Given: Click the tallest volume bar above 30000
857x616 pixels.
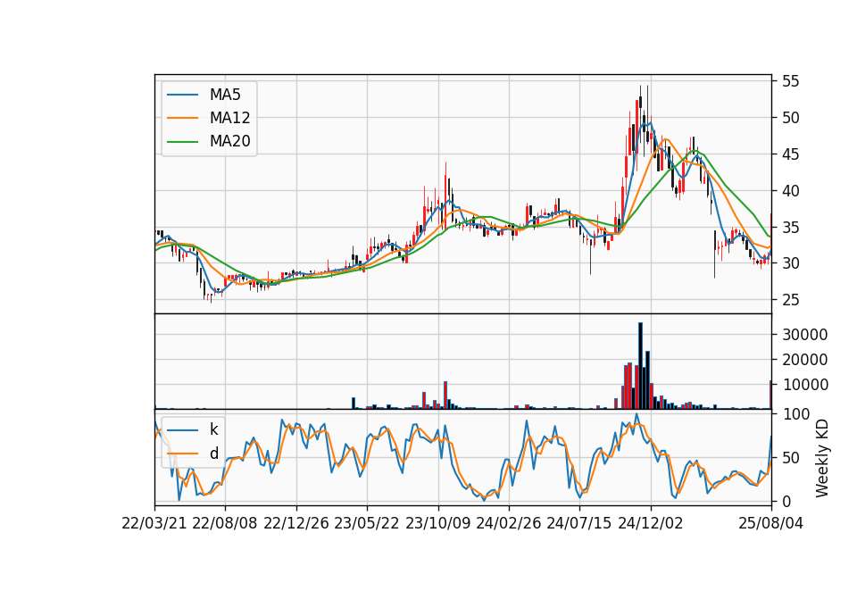Looking at the screenshot, I should (x=641, y=366).
